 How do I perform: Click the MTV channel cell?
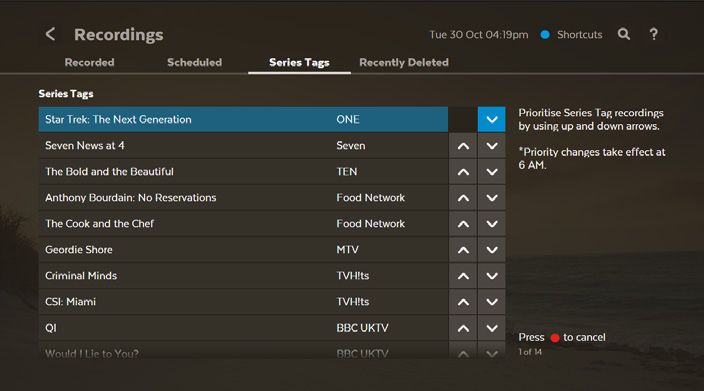tap(348, 250)
